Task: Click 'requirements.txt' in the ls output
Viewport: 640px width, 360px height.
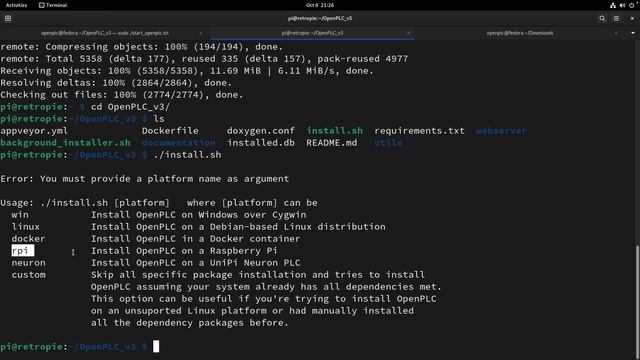Action: pyautogui.click(x=419, y=131)
